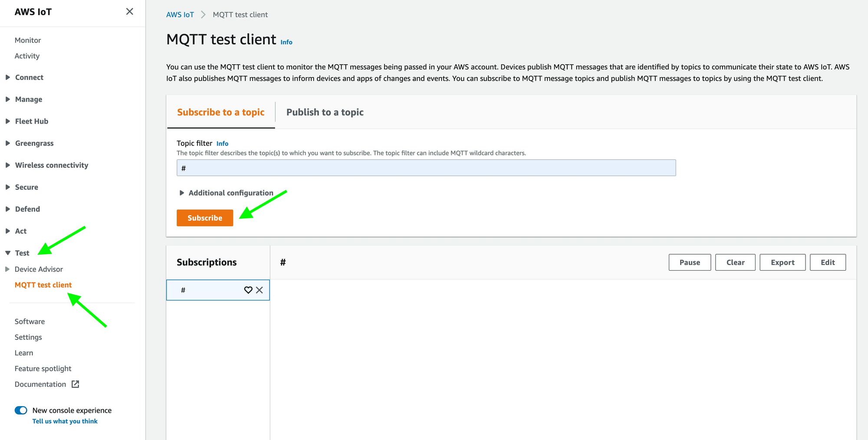Open Activity in the sidebar
Image resolution: width=868 pixels, height=440 pixels.
(x=27, y=56)
